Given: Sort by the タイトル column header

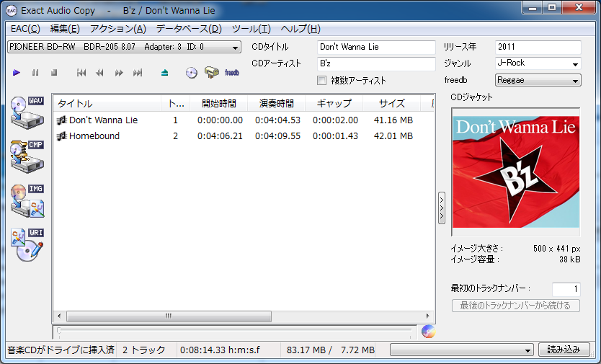Looking at the screenshot, I should point(107,103).
